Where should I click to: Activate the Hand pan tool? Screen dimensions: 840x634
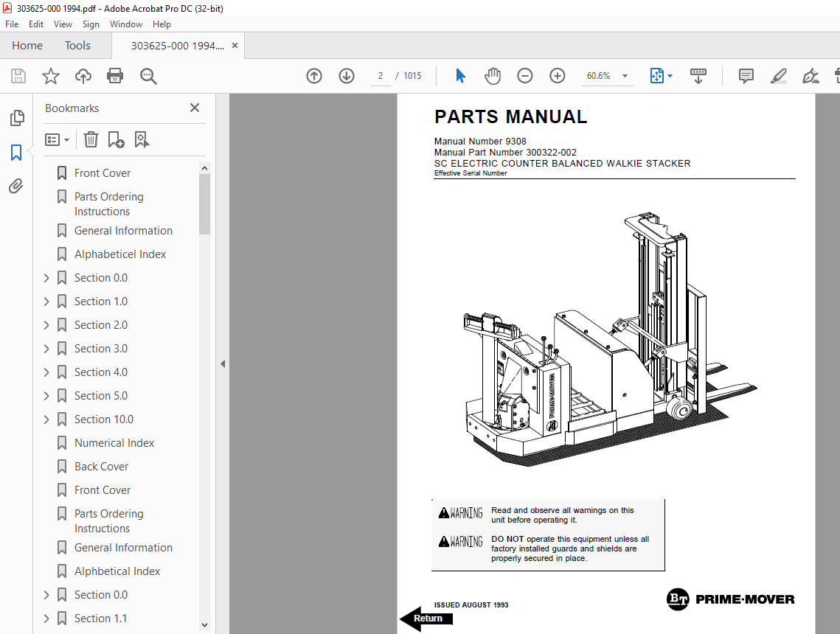coord(493,76)
